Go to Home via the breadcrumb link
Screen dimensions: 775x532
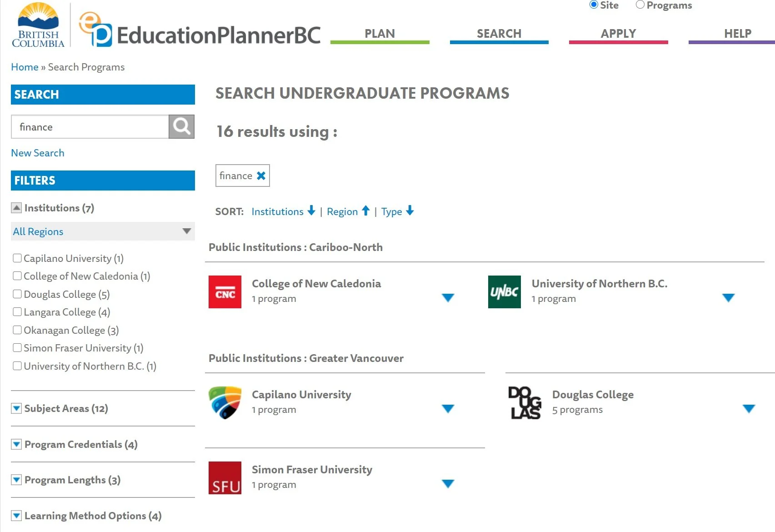(x=25, y=67)
